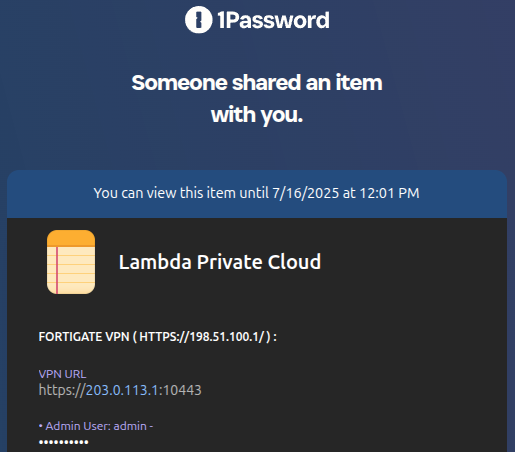Screen dimensions: 515x452
Task: Click the https:// prefix of the VPN URL
Action: [62, 390]
